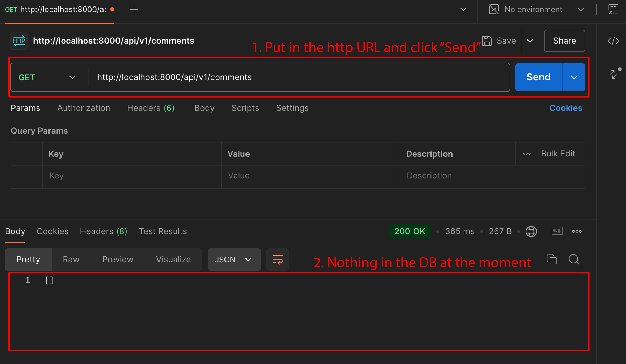Open the No environment selector
Image resolution: width=626 pixels, height=364 pixels.
pos(537,9)
